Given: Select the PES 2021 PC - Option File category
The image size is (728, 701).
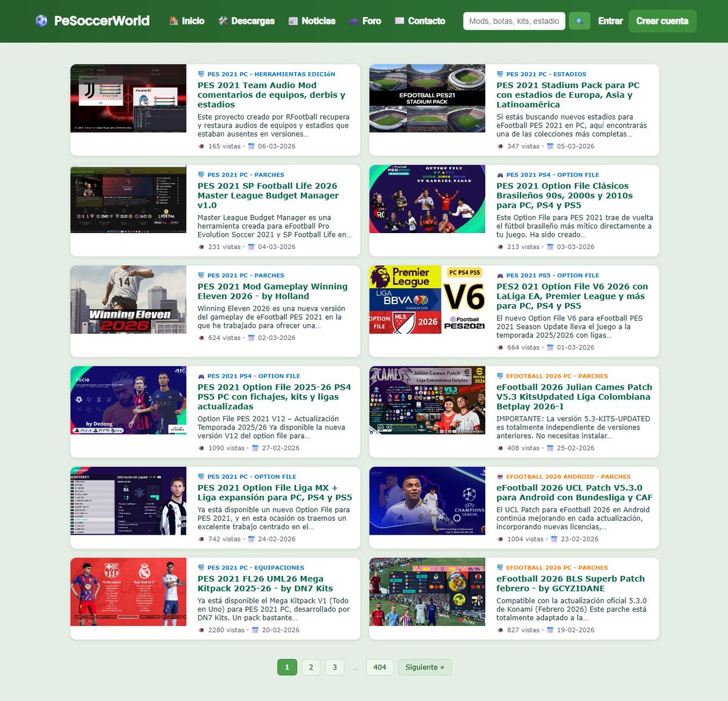Looking at the screenshot, I should coord(252,477).
